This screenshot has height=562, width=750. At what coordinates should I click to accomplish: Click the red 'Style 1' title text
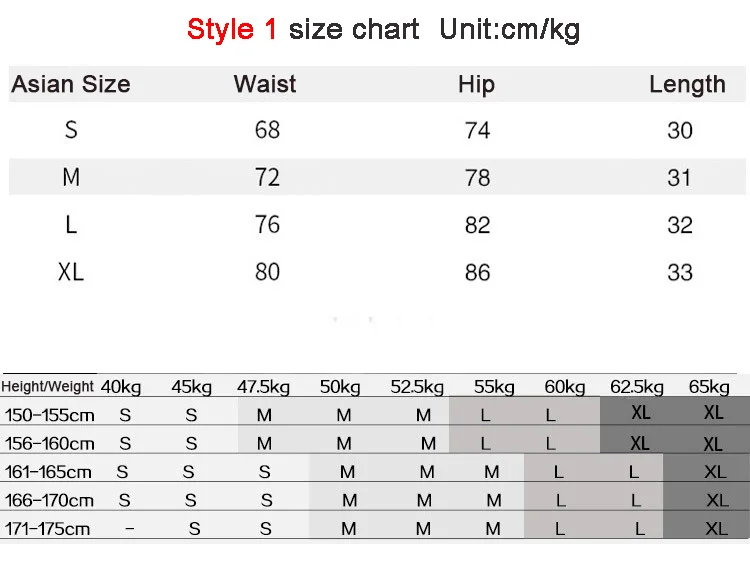point(232,30)
